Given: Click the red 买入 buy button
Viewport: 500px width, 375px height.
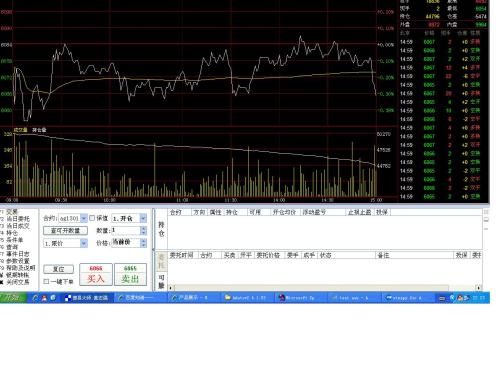Looking at the screenshot, I should click(x=96, y=275).
